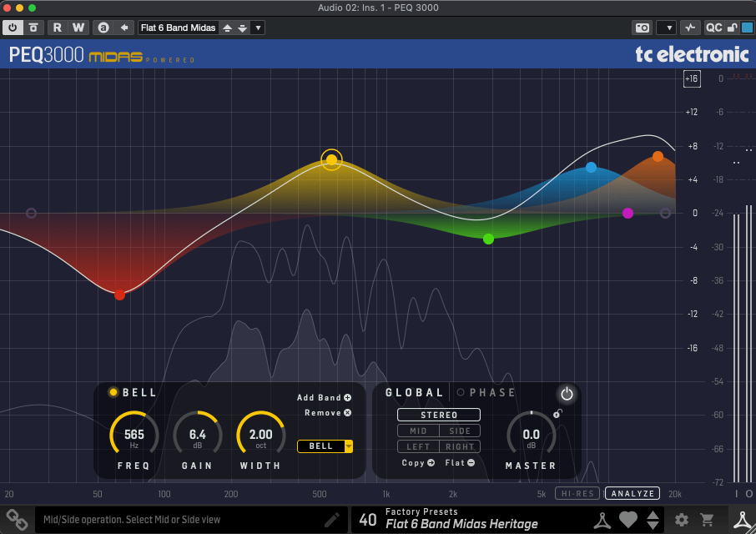Screen dimensions: 756x534
Task: Click the chain link icon bottom-left
Action: [15, 519]
